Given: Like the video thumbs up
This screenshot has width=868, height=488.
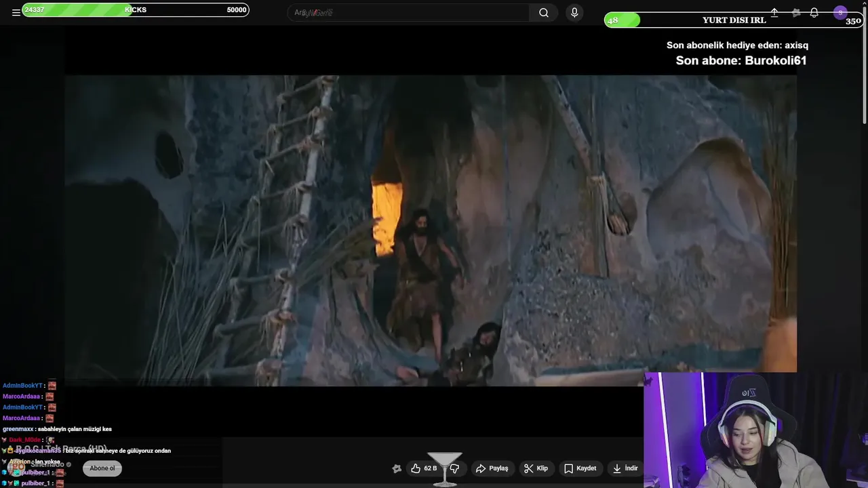Looking at the screenshot, I should pyautogui.click(x=423, y=468).
